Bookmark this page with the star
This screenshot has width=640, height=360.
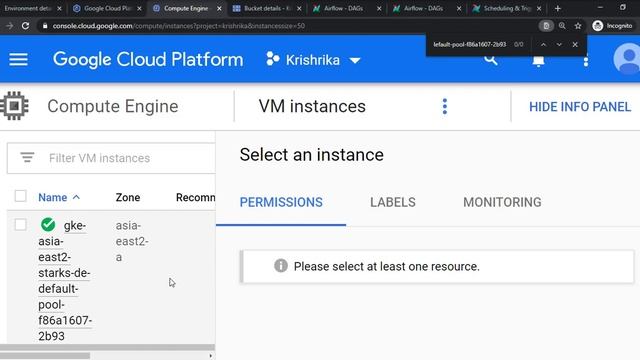tap(578, 26)
